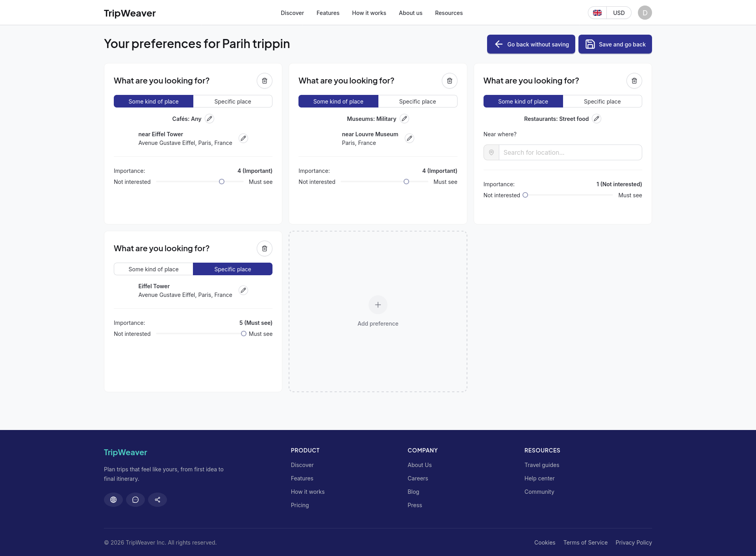Viewport: 756px width, 556px height.
Task: Edit the Cafés: Any category
Action: [x=209, y=119]
